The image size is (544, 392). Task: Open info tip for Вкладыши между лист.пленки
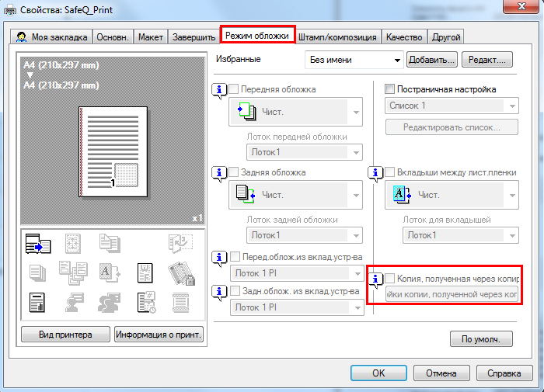tap(375, 173)
